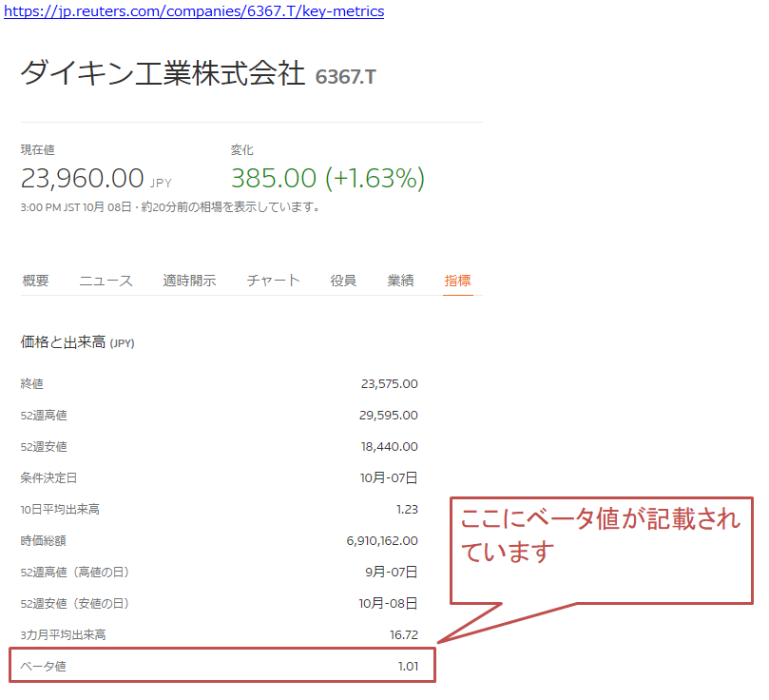This screenshot has width=769, height=700.
Task: Select the 役員 tab
Action: [x=343, y=281]
